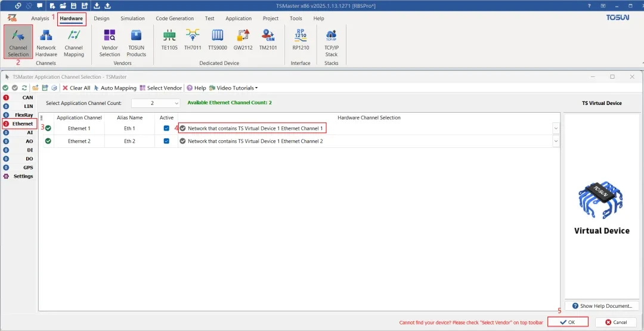The image size is (644, 331).
Task: Open the Channel Mapping tool
Action: pyautogui.click(x=73, y=42)
